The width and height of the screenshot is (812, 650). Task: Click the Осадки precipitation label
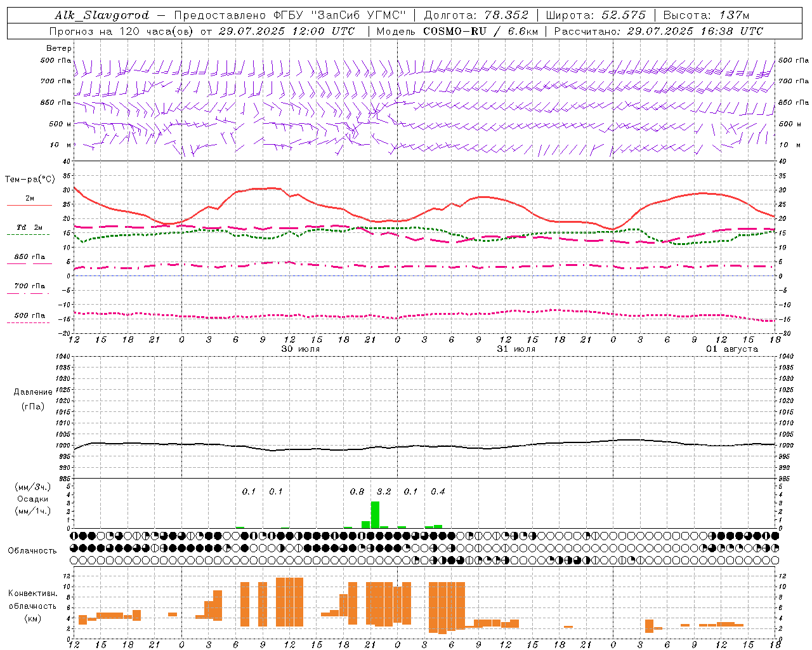point(33,499)
